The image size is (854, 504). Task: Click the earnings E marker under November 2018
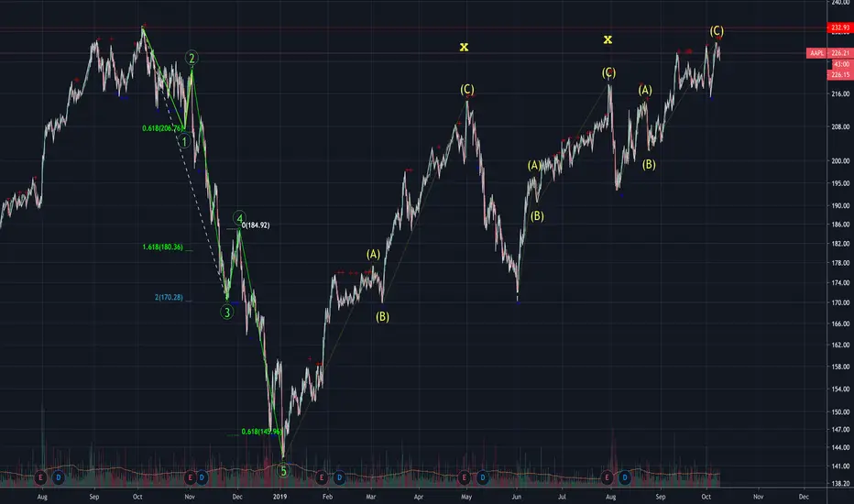tap(190, 477)
